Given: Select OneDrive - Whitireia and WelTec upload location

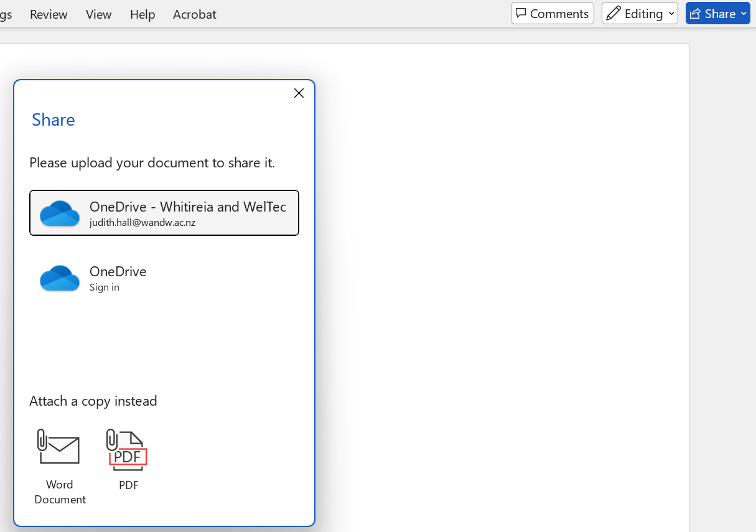Looking at the screenshot, I should (187, 207).
